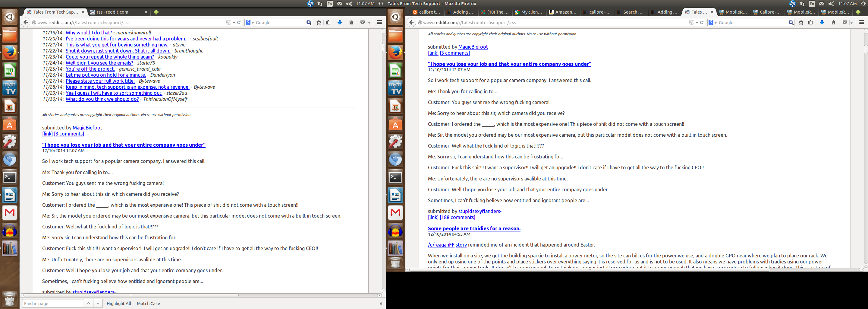The width and height of the screenshot is (868, 309).
Task: Close the 'rss - reddit.com' tab
Action: (146, 12)
